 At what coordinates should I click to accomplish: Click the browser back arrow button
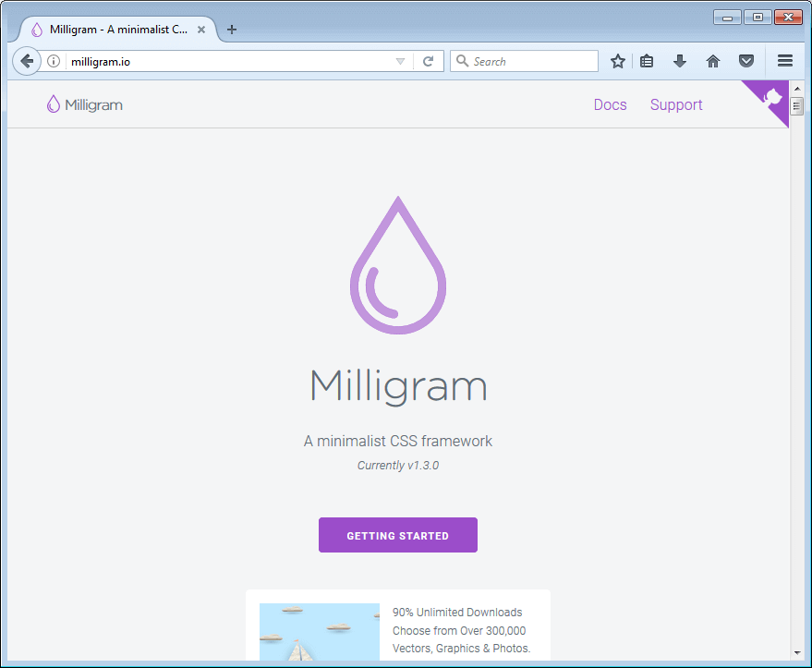pyautogui.click(x=27, y=61)
